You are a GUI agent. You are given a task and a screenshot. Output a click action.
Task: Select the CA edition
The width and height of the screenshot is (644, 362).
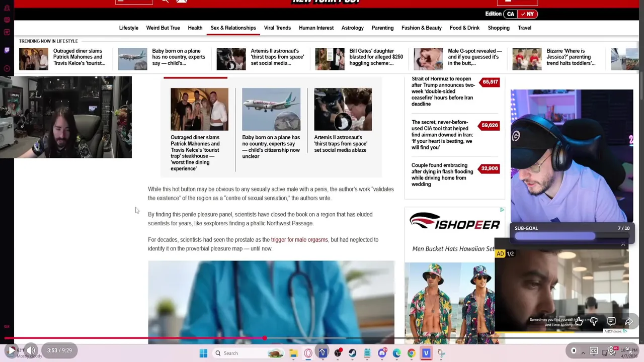point(511,14)
